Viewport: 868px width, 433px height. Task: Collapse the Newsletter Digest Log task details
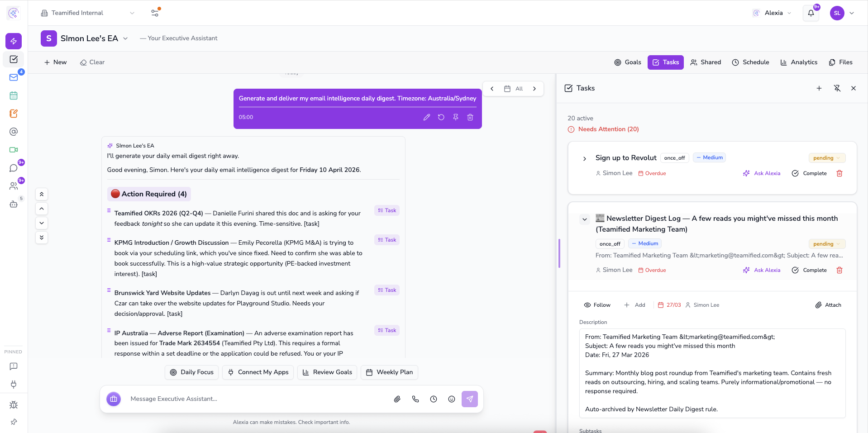pyautogui.click(x=584, y=219)
